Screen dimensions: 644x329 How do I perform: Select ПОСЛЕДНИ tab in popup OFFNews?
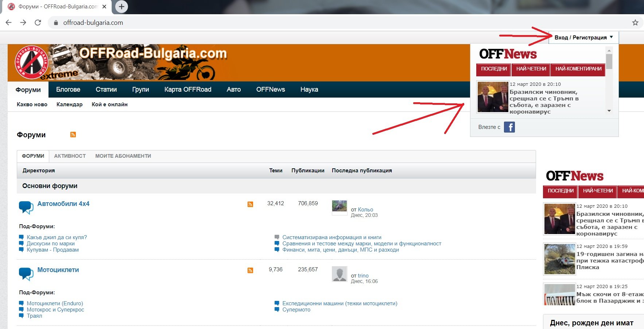494,69
